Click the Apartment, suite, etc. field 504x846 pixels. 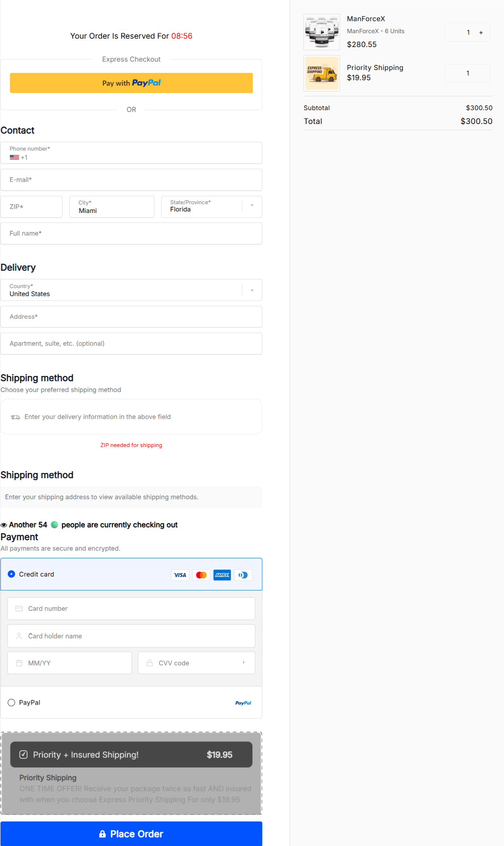point(131,344)
